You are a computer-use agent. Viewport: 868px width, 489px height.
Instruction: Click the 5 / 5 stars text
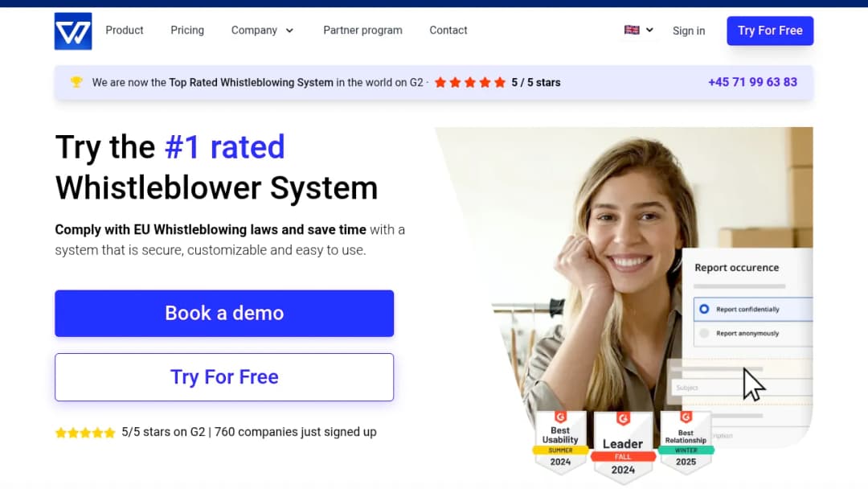coord(536,83)
